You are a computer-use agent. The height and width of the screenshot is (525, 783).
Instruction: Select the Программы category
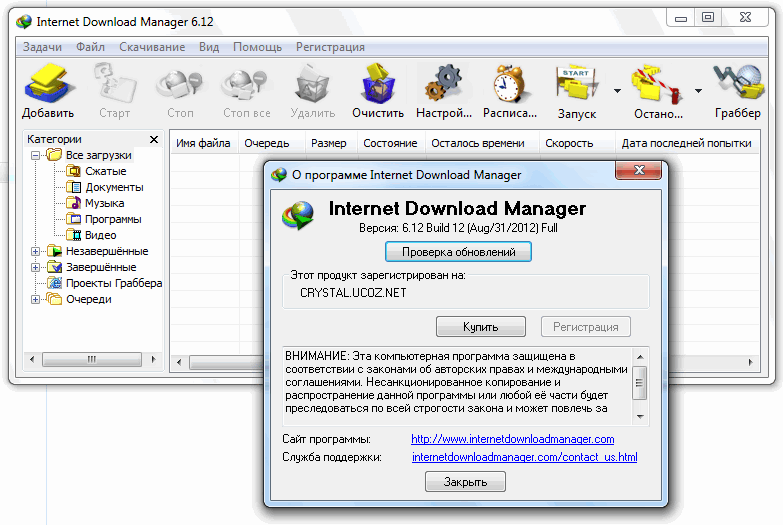(x=113, y=219)
